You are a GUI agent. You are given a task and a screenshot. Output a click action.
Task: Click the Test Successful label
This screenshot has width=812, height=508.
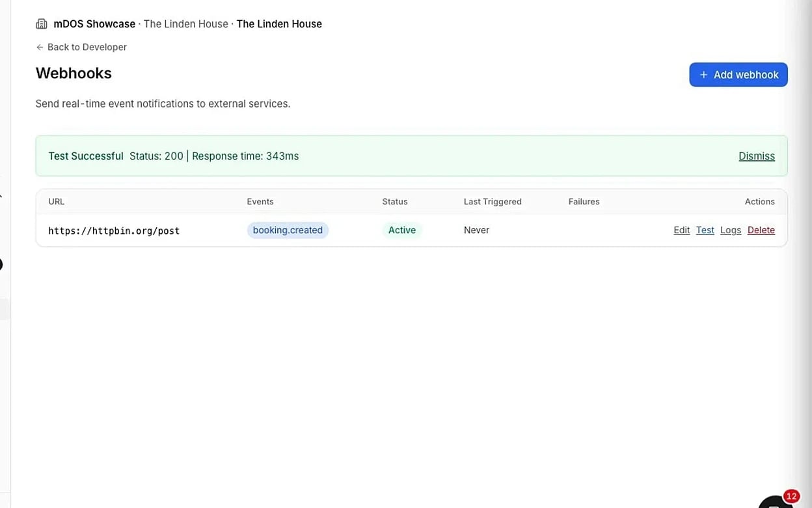pyautogui.click(x=86, y=156)
